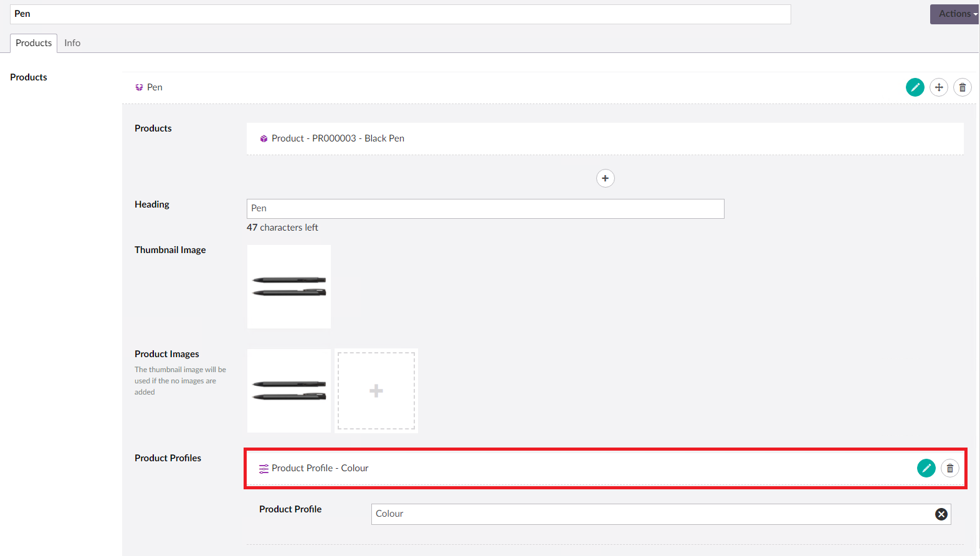Expand the Product Profile - Colour title
The image size is (980, 556).
point(320,468)
